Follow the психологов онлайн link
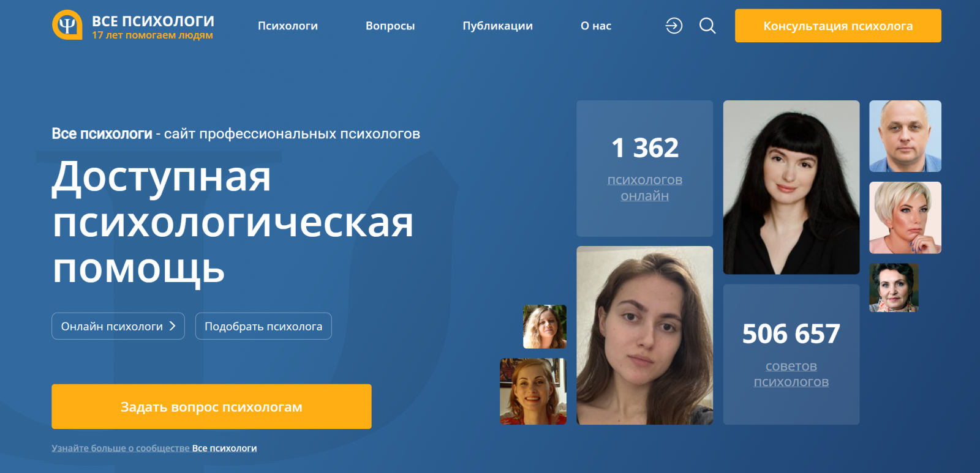Viewport: 980px width, 473px height. (644, 188)
